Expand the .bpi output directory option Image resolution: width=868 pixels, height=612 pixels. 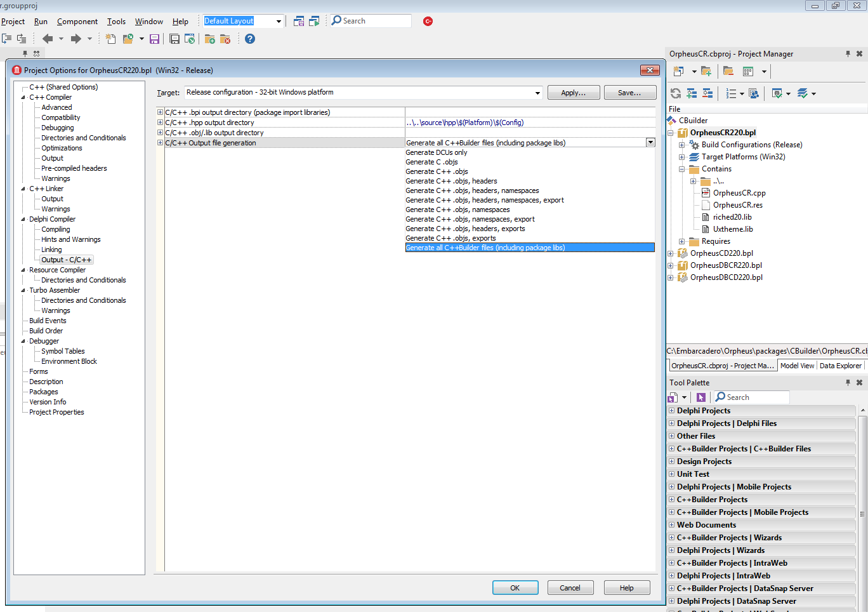(x=160, y=112)
